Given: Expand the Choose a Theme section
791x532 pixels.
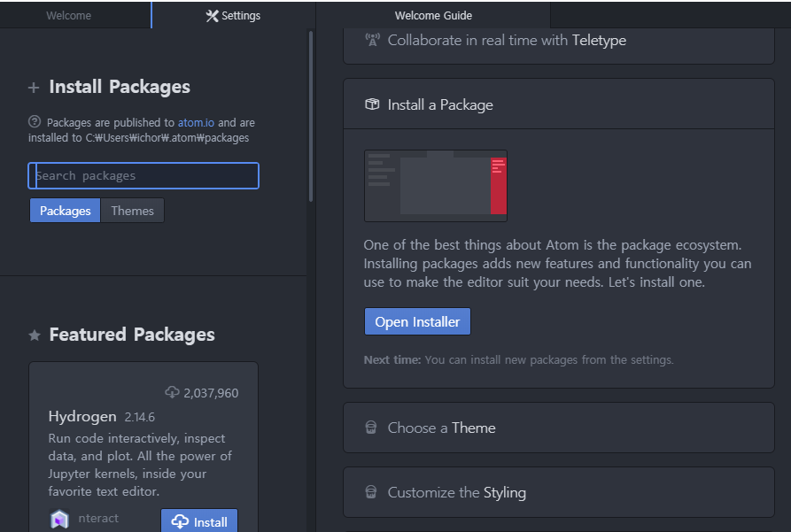Looking at the screenshot, I should (x=559, y=428).
